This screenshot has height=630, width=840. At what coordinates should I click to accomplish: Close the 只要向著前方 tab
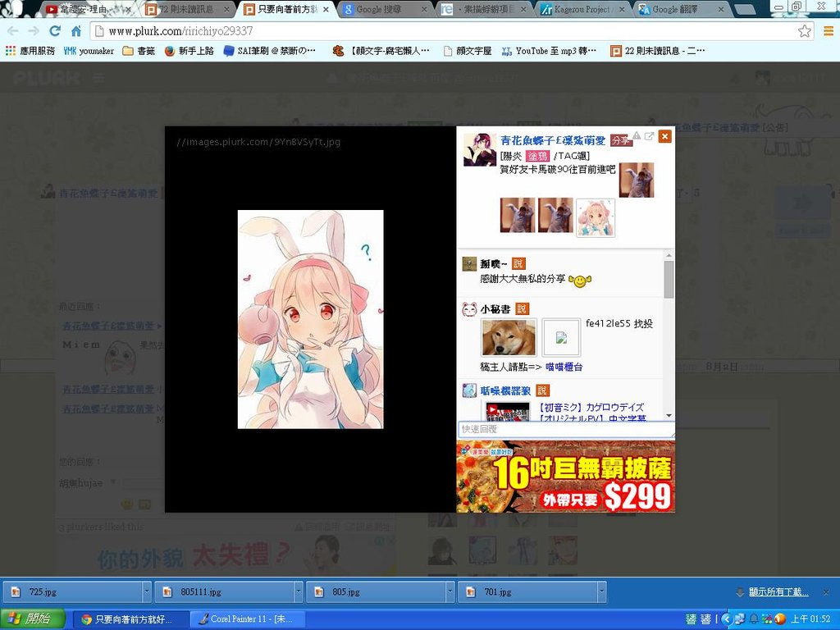[x=326, y=10]
